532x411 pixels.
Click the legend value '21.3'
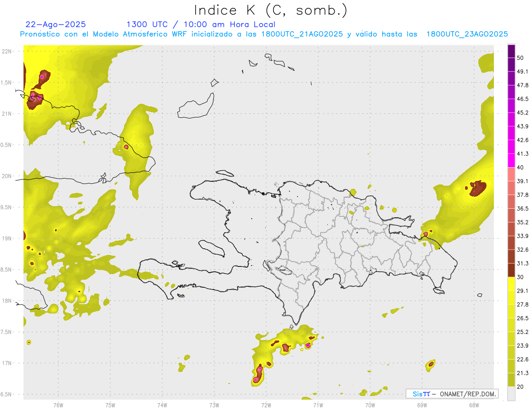pos(523,373)
